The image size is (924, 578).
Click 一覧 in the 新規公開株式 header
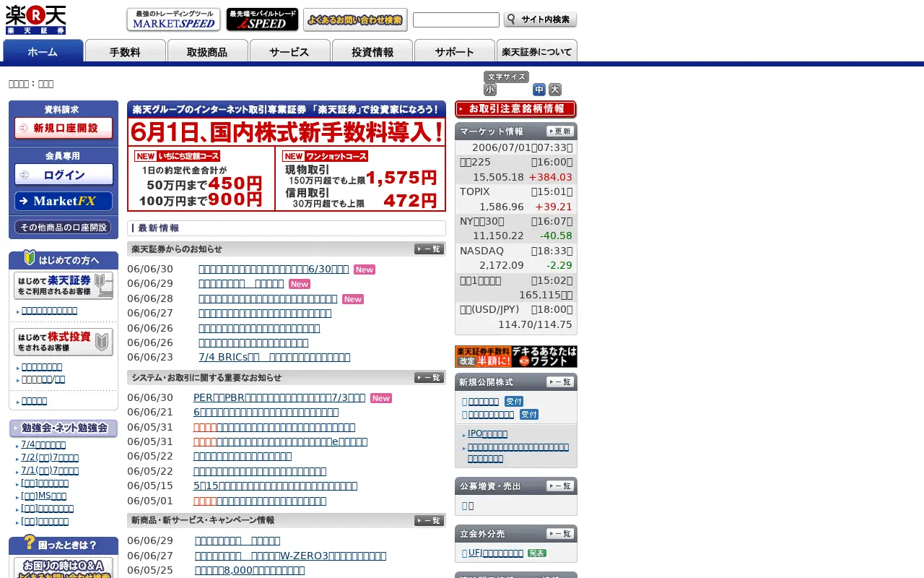tap(560, 382)
